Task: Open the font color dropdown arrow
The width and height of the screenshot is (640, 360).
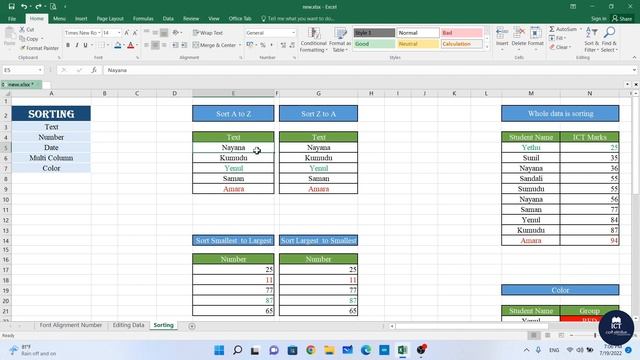Action: point(137,45)
